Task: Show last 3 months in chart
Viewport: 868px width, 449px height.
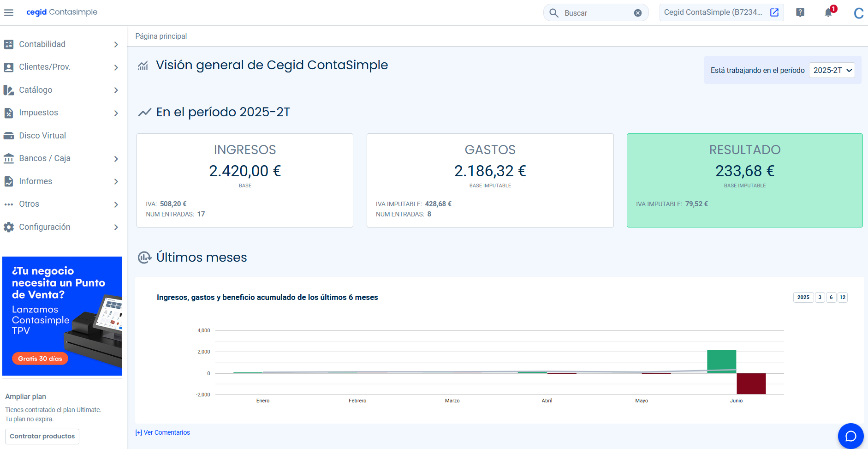Action: [820, 297]
